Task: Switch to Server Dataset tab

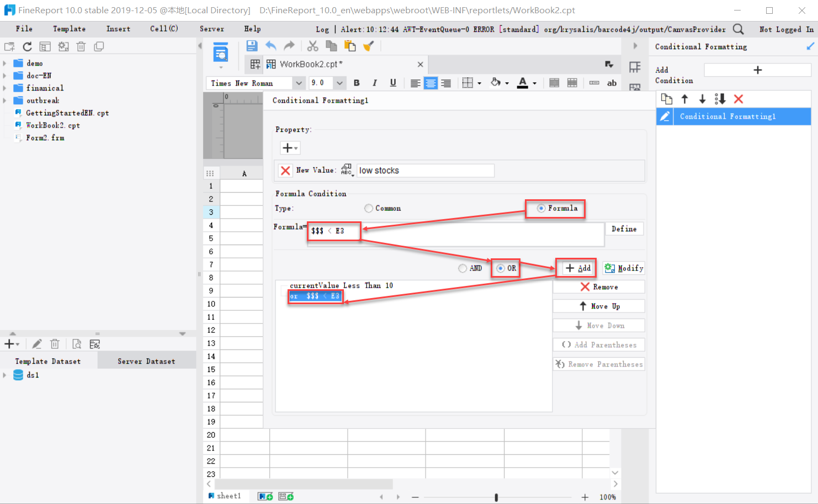Action: click(146, 361)
